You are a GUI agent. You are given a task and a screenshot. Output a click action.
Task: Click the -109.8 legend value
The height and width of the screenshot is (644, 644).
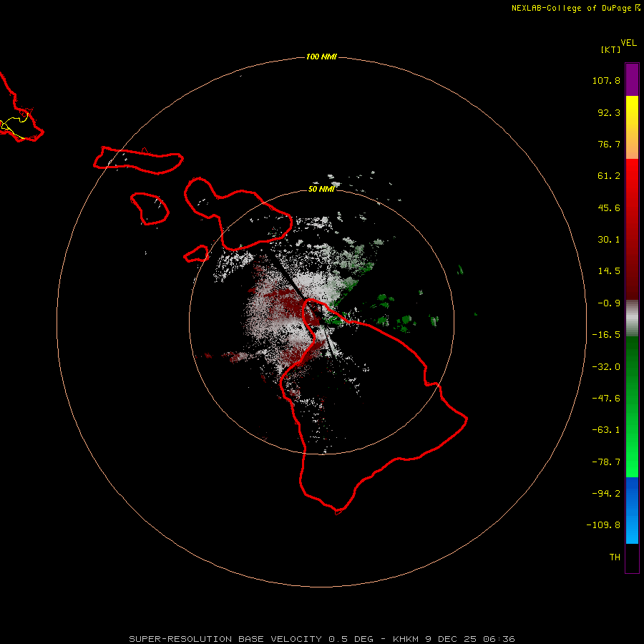[x=603, y=525]
